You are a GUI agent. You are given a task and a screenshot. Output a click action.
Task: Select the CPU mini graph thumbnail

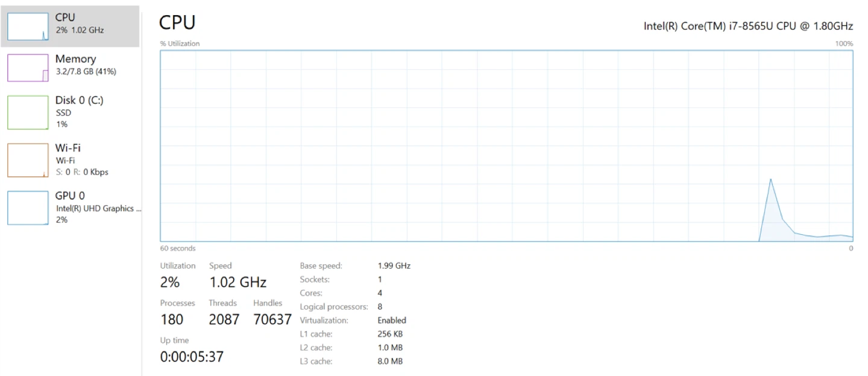coord(28,27)
